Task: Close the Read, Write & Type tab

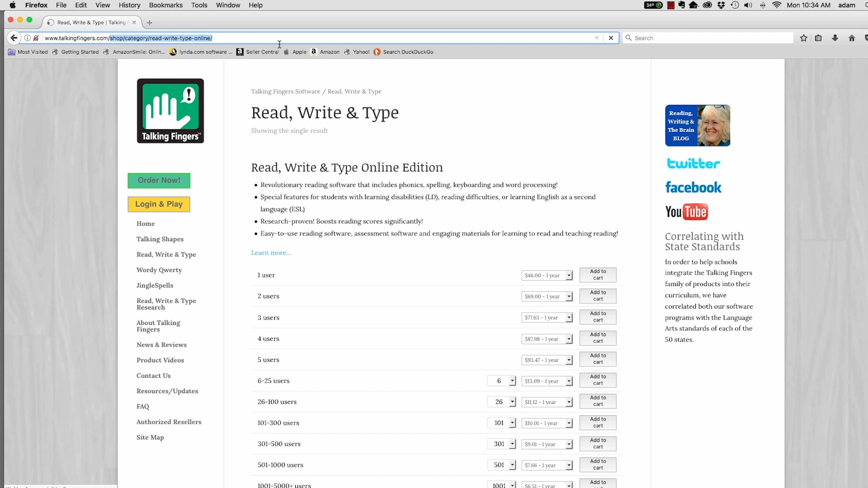Action: click(134, 22)
